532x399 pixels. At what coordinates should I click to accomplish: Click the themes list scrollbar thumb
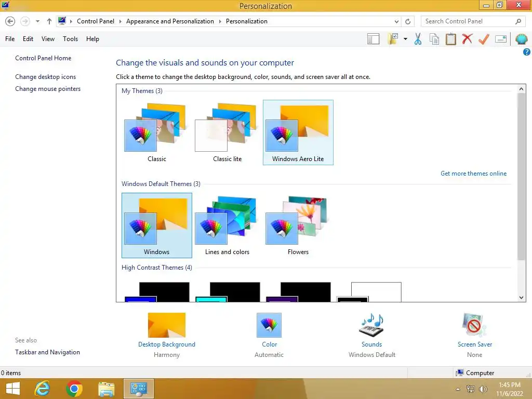coord(521,177)
